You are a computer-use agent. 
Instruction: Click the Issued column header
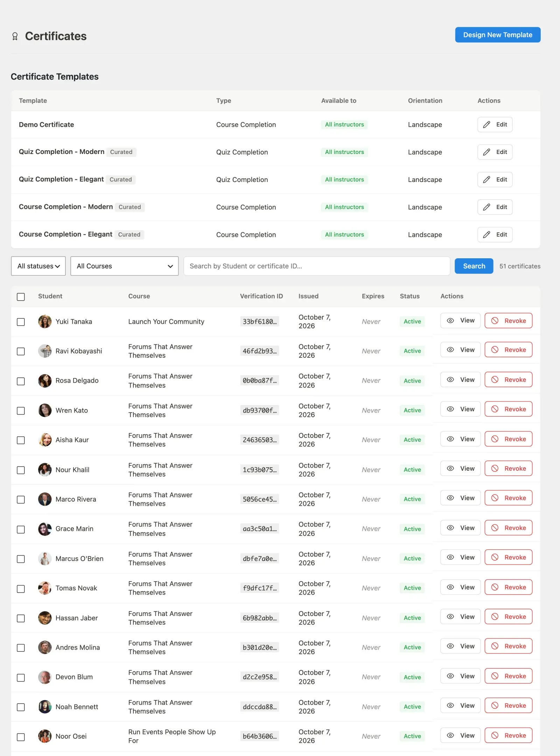[x=308, y=296]
